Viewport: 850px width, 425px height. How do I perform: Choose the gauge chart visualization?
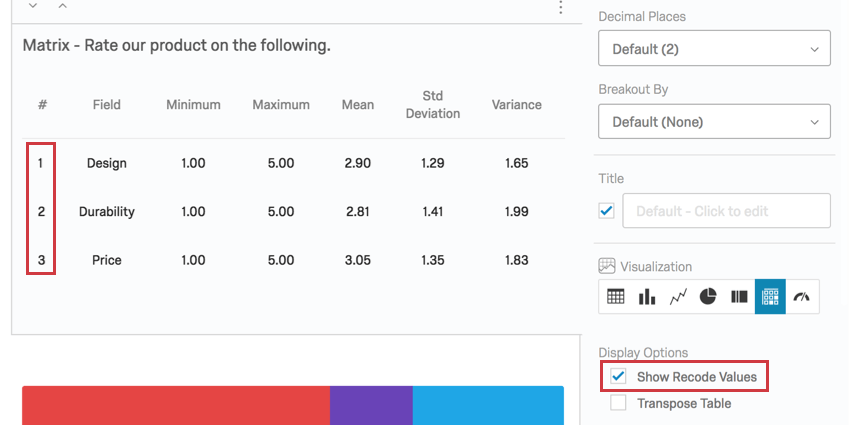[x=802, y=297]
